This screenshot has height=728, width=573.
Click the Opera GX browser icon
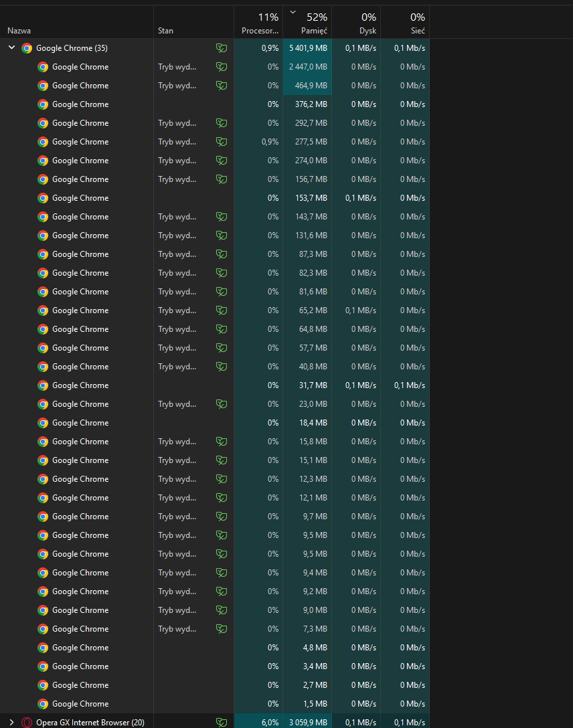coord(27,723)
